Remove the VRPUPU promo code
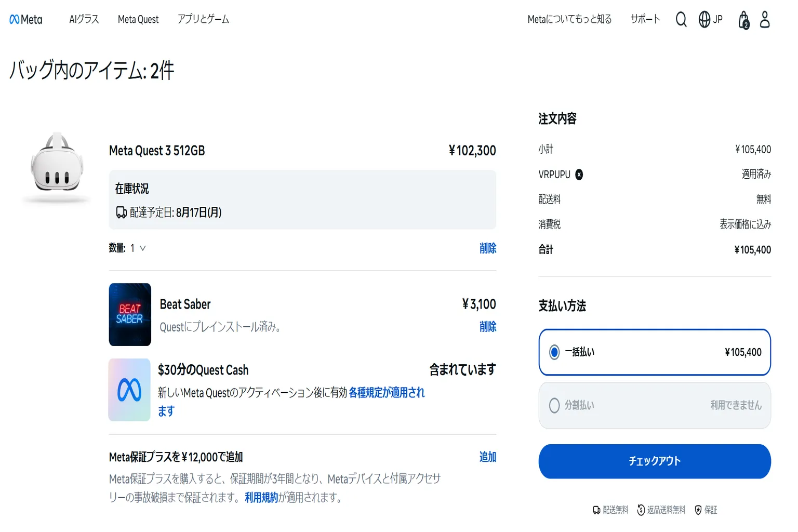 tap(579, 175)
